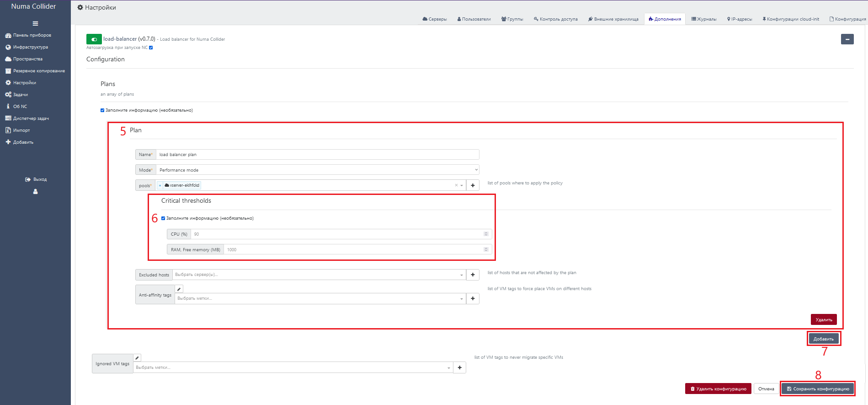868x405 pixels.
Task: Toggle the green load-balancer enable switch
Action: coord(94,39)
